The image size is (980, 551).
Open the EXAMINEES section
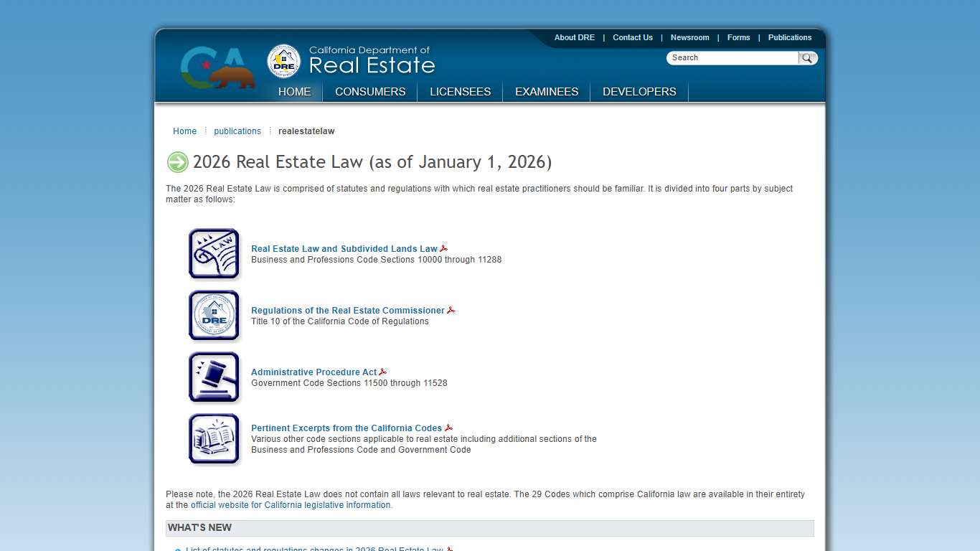tap(546, 92)
